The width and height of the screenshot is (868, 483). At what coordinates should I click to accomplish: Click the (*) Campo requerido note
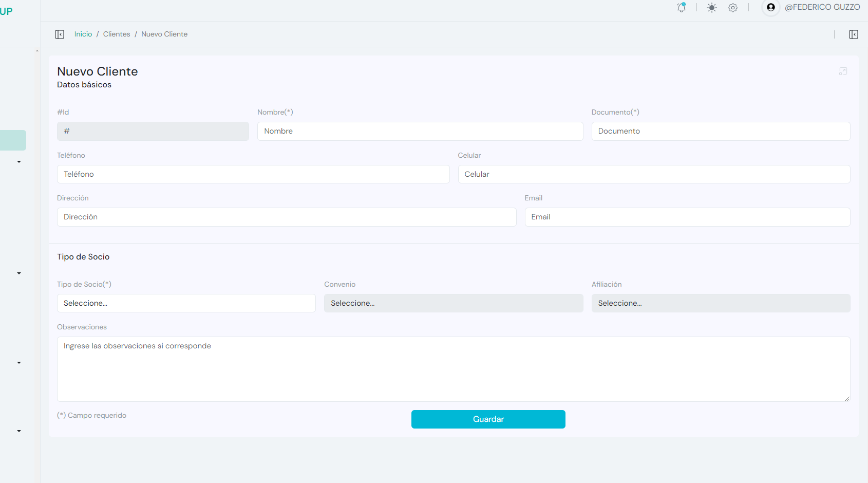click(x=91, y=415)
